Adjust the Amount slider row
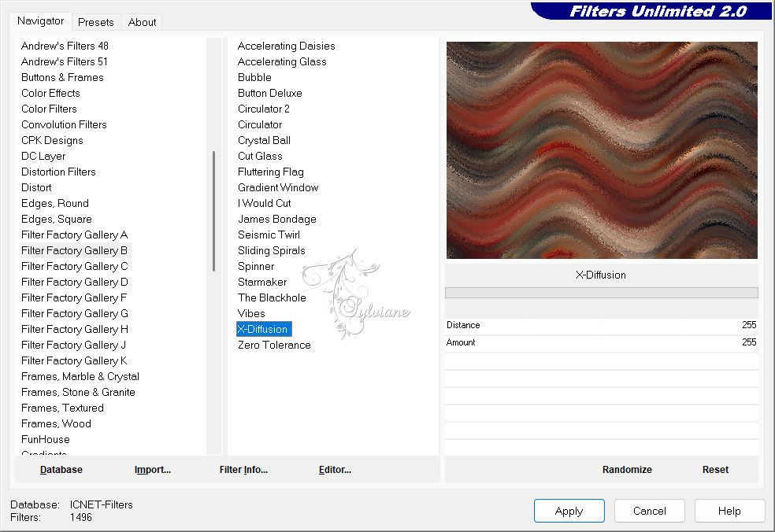The width and height of the screenshot is (775, 532). 602,342
